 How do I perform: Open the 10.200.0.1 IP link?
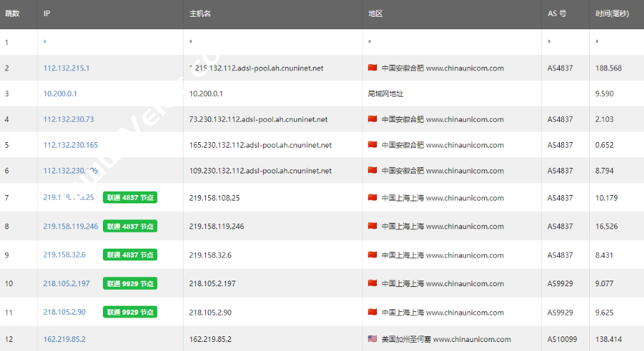pyautogui.click(x=60, y=93)
